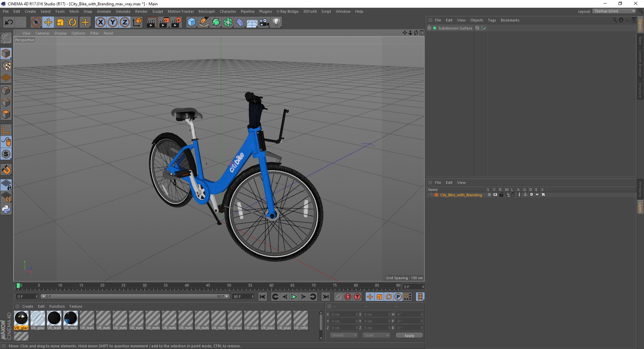Image resolution: width=644 pixels, height=349 pixels.
Task: Open the Content Browser side tab
Action: 640,63
